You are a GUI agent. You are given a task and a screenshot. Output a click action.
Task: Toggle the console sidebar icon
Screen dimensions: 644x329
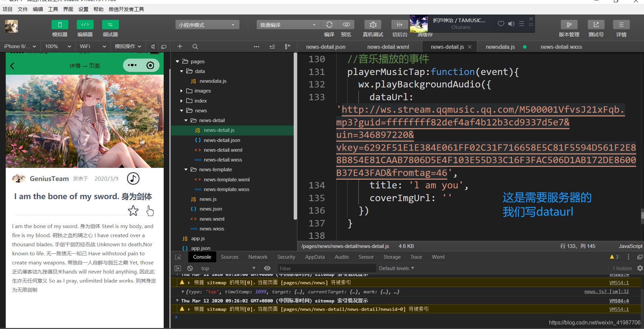[x=178, y=268]
